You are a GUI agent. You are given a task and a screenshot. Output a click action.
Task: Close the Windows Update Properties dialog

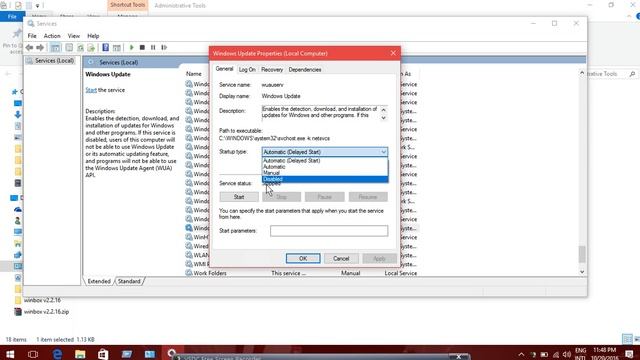point(393,53)
